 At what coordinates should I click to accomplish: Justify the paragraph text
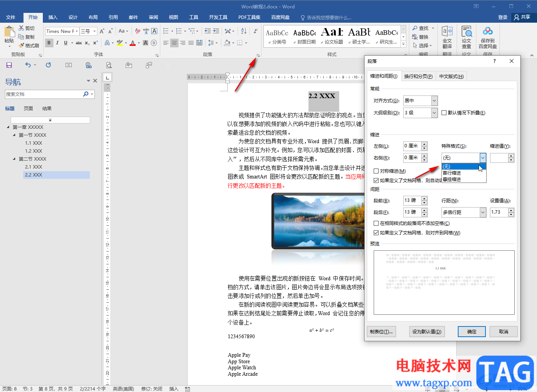coord(191,43)
